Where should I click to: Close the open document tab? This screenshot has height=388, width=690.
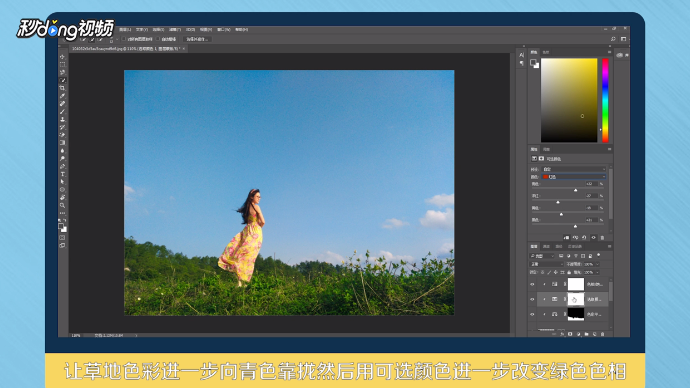(x=184, y=48)
